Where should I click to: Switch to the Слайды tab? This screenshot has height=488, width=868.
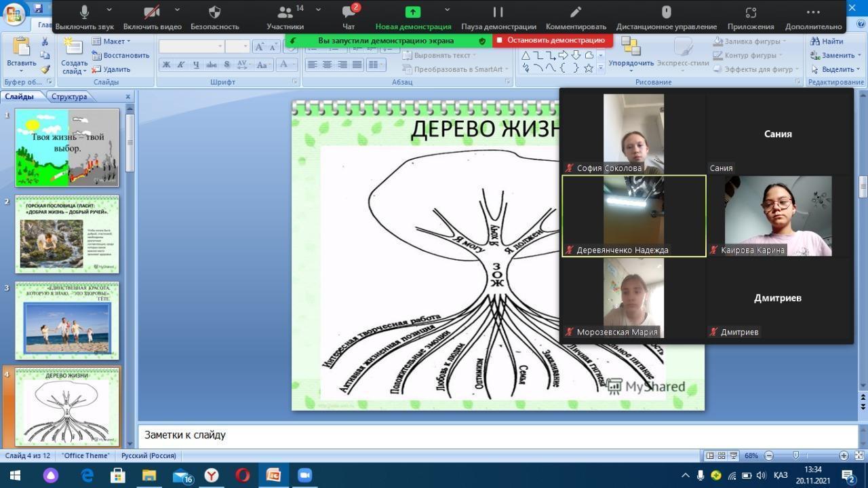[19, 96]
